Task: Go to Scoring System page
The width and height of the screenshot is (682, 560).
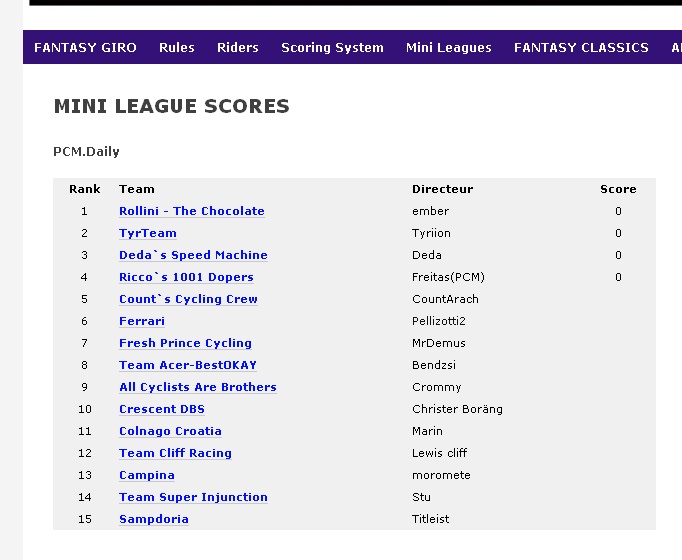Action: tap(332, 47)
